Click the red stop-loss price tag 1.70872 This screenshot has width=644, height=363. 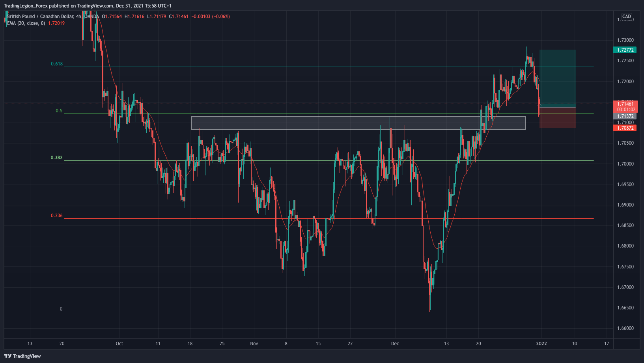point(625,128)
